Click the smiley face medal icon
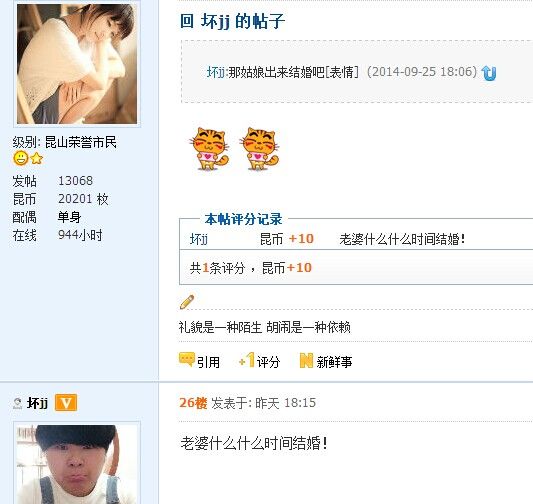Image resolution: width=533 pixels, height=504 pixels. [20, 158]
